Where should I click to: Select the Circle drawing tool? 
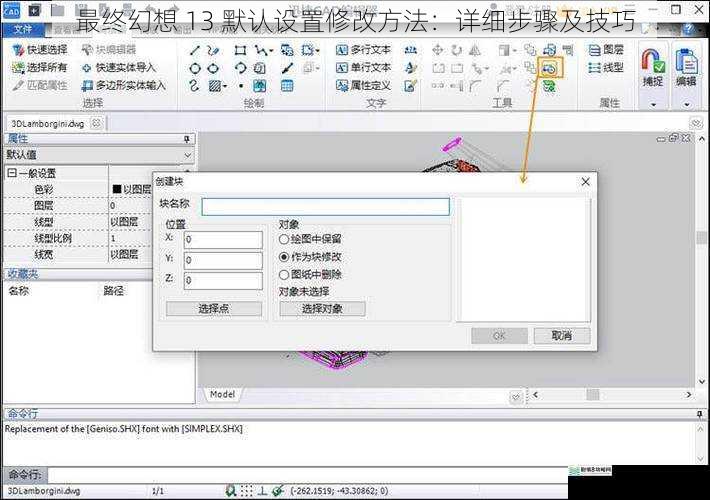click(195, 68)
